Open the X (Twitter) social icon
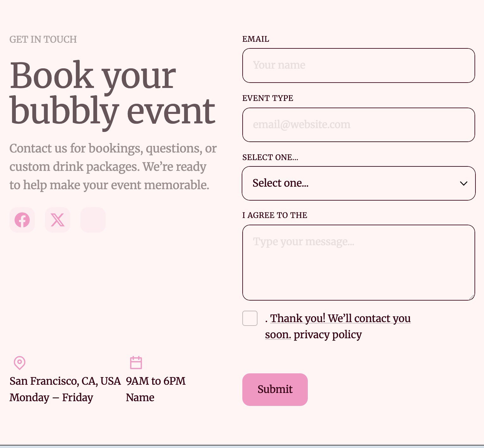Screen dimensions: 484x448 (58, 220)
